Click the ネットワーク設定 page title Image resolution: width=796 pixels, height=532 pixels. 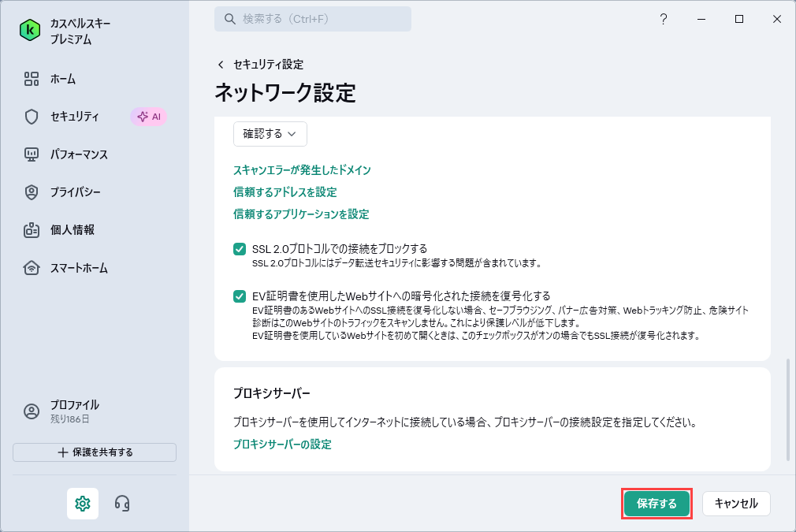coord(285,93)
